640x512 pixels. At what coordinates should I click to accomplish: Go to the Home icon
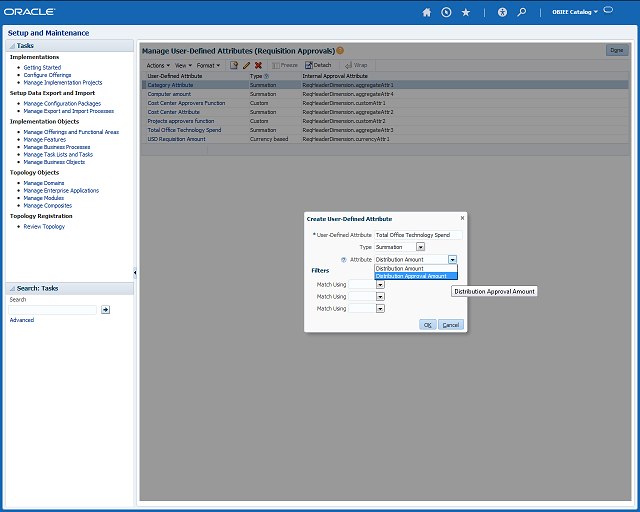[427, 12]
